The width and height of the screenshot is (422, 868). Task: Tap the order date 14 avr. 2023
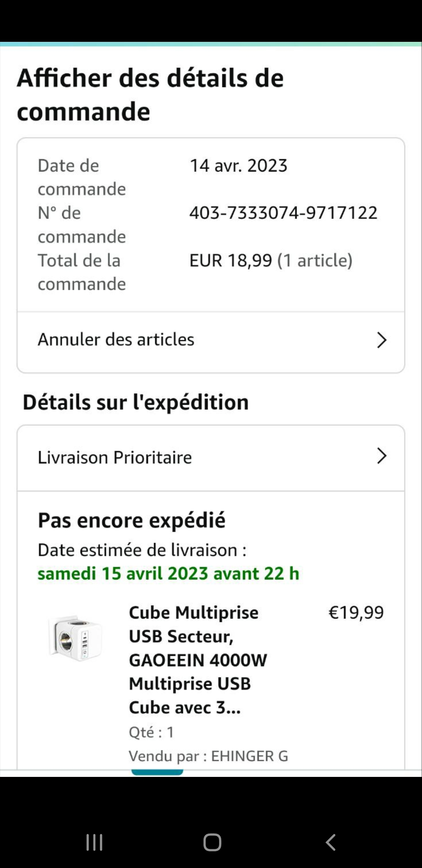238,166
